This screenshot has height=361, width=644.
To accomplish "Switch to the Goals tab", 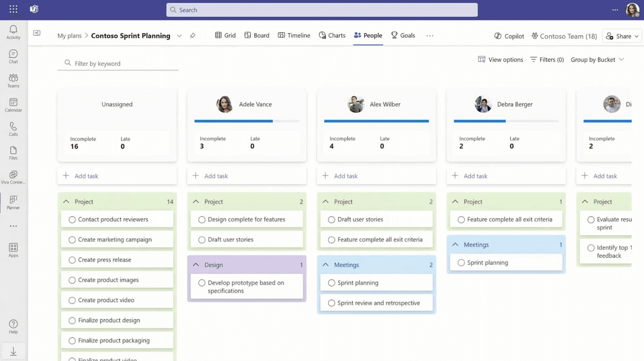I will point(403,35).
